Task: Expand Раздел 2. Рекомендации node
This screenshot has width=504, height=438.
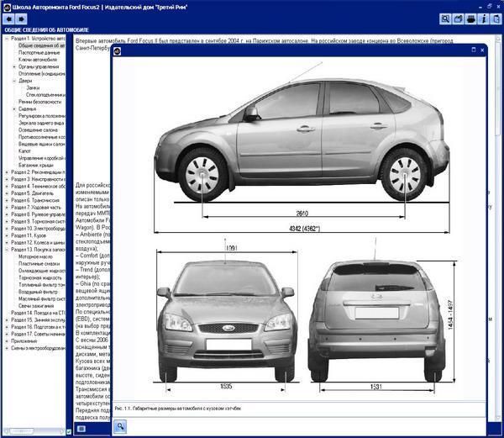Action: click(x=7, y=172)
